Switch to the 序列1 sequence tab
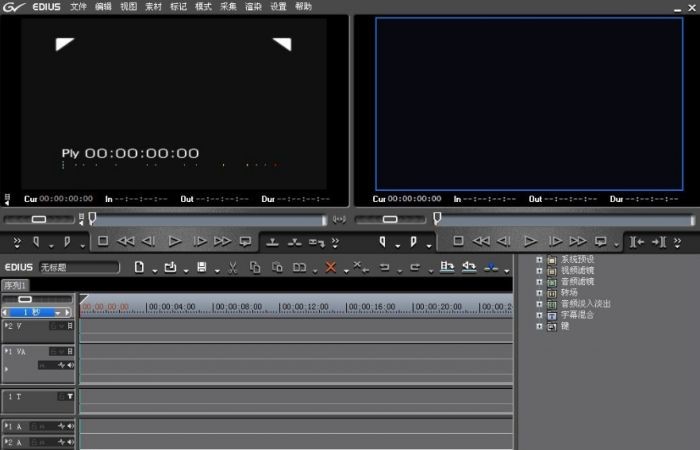 tap(15, 285)
